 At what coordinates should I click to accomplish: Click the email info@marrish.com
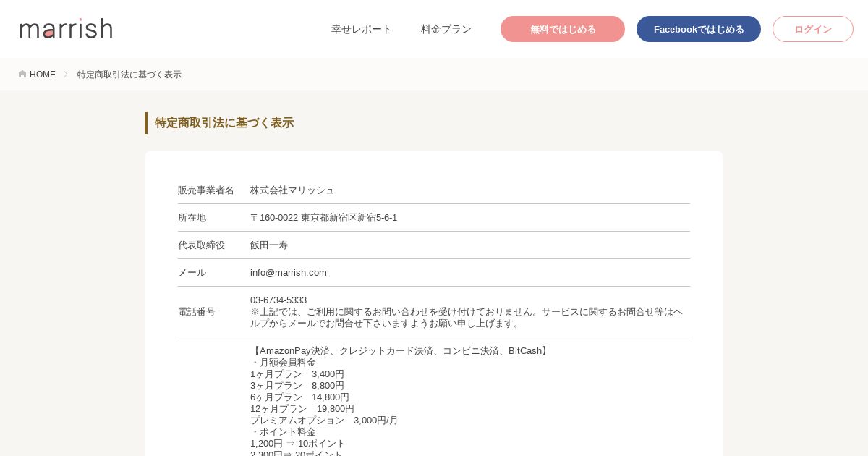coord(289,273)
